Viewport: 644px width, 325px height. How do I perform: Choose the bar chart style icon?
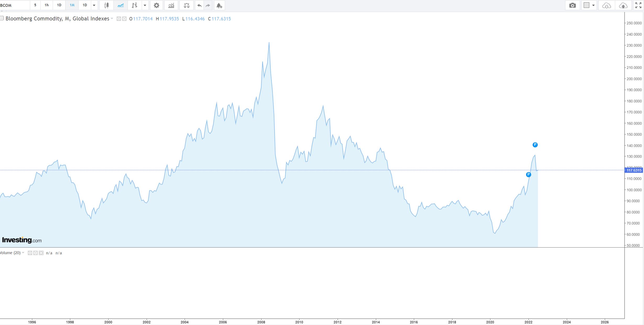coord(134,5)
